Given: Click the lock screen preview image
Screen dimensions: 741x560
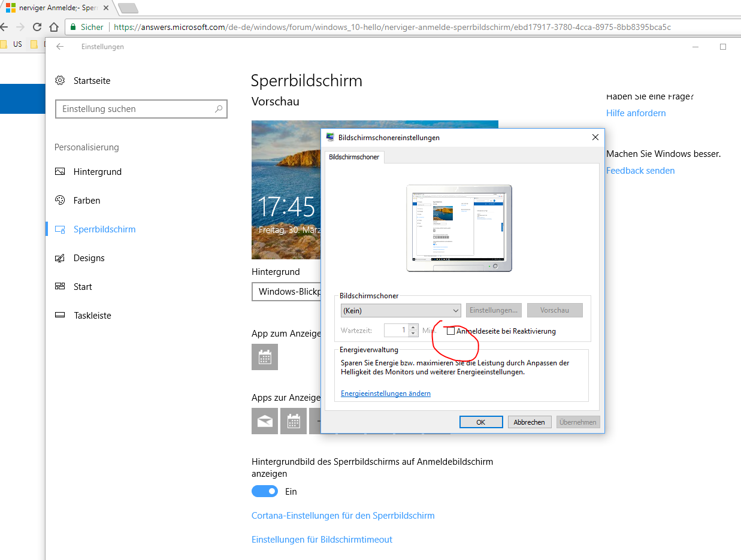Looking at the screenshot, I should (286, 190).
